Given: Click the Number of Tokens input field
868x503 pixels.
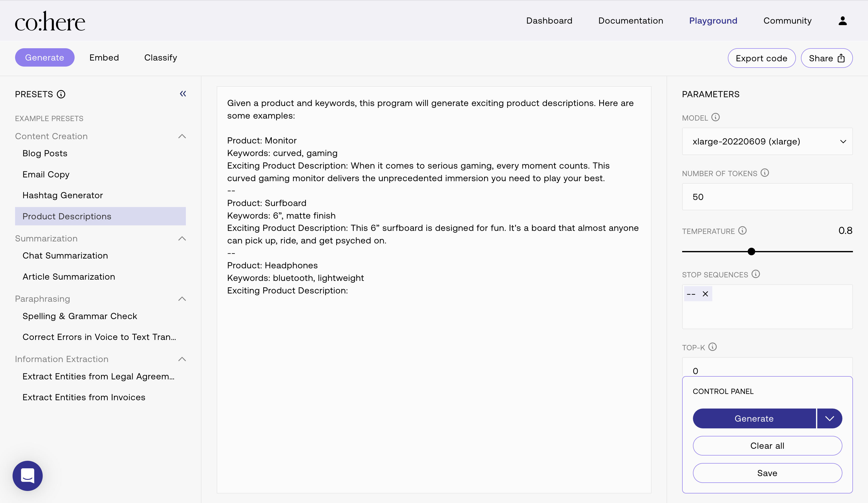Looking at the screenshot, I should (x=767, y=197).
